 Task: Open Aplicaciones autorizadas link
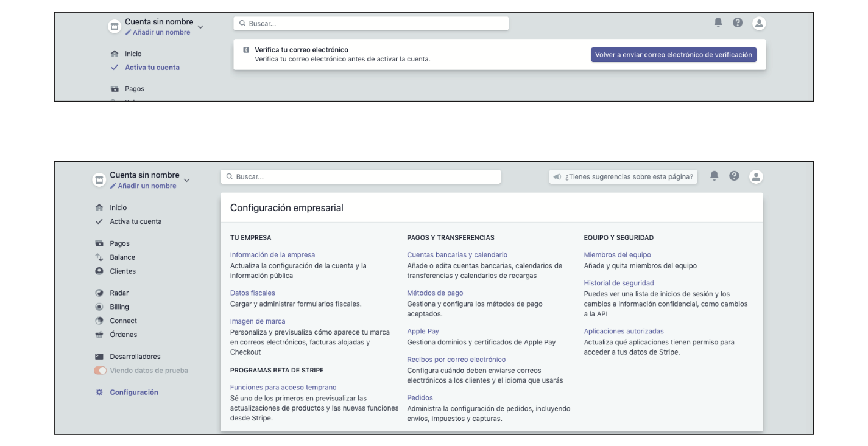tap(624, 332)
